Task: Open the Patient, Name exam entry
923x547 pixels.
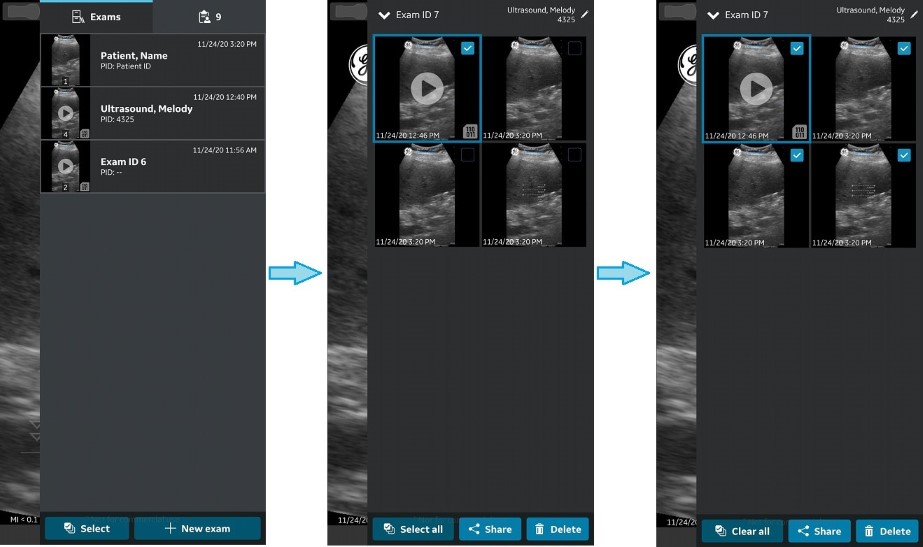Action: point(152,60)
